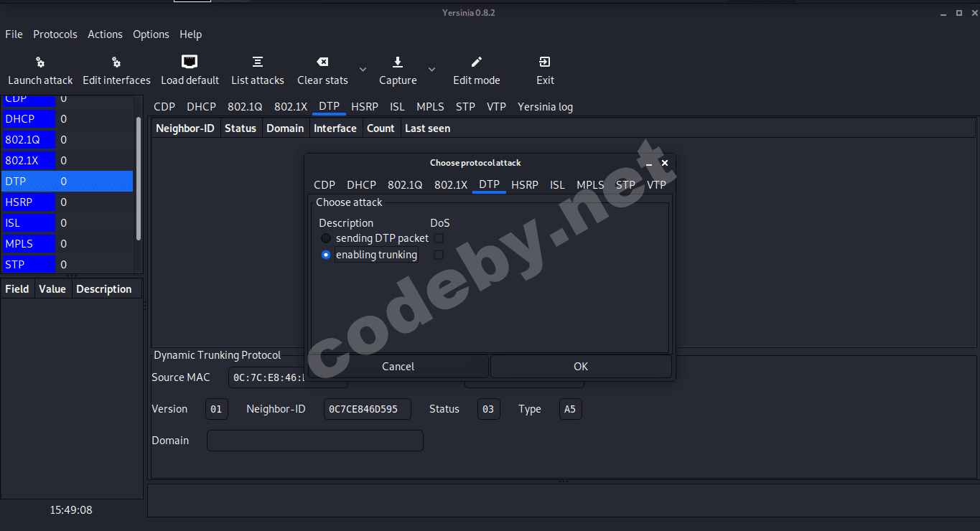Click the Version field showing 01
The image size is (980, 531).
tap(216, 409)
